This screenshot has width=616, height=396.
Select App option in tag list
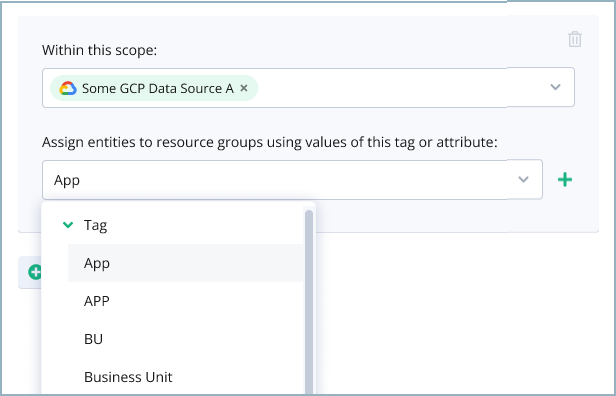click(x=185, y=263)
